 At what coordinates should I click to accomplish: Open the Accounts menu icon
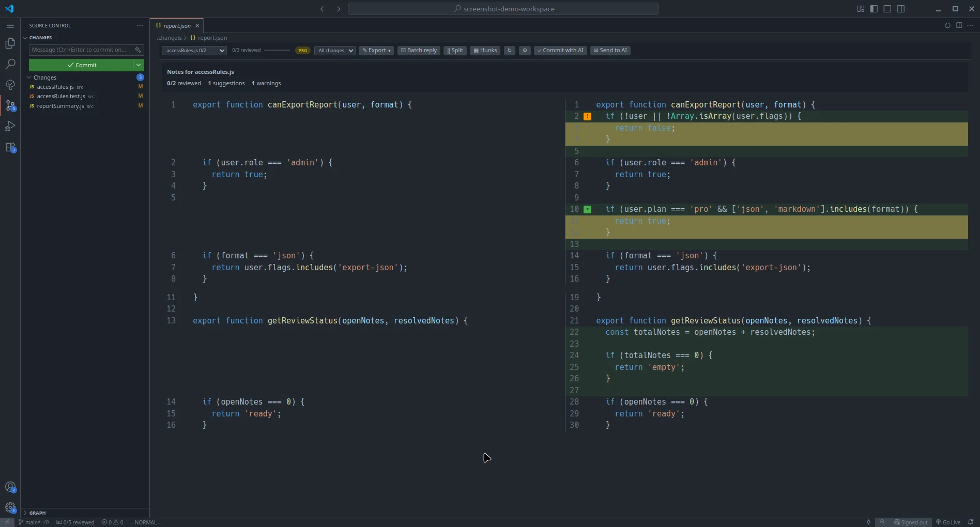coord(10,487)
